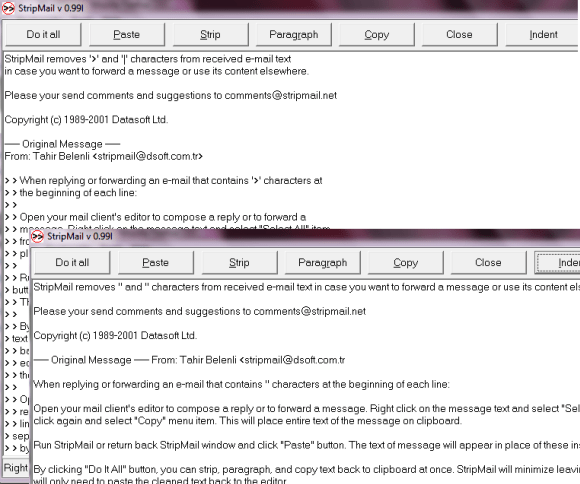Viewport: 580px width, 484px height.
Task: Click '> > When replying or forwarding' quoted line
Action: click(163, 181)
